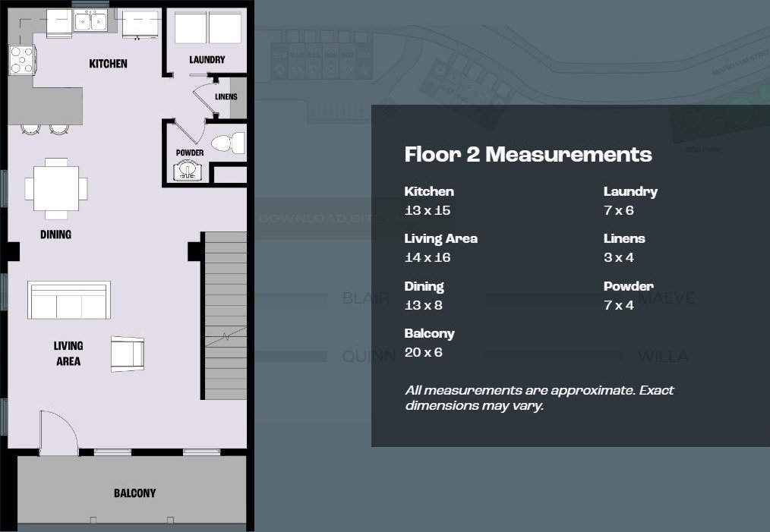
Task: Click the BALCONY label on plan
Action: pyautogui.click(x=134, y=493)
